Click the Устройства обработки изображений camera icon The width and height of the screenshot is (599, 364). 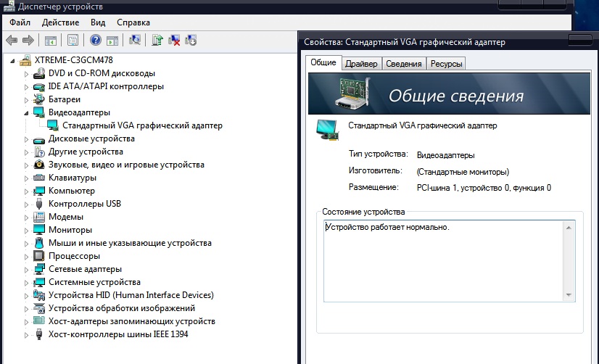pos(39,308)
